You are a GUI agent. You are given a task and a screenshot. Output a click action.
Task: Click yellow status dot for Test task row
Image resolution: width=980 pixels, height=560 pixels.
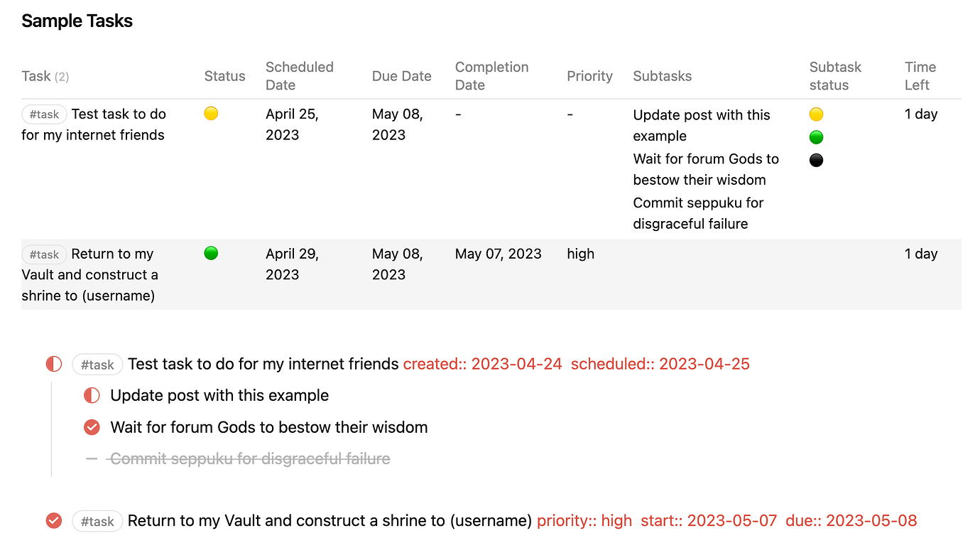[x=211, y=114]
